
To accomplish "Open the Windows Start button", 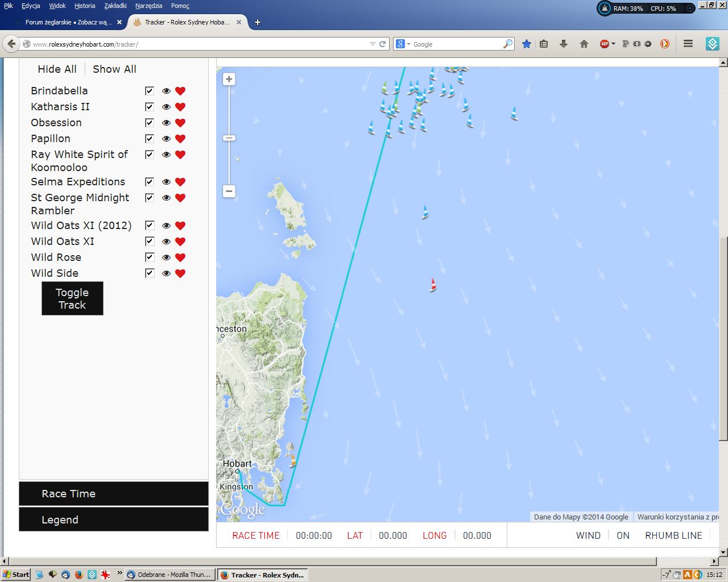I will coord(16,575).
